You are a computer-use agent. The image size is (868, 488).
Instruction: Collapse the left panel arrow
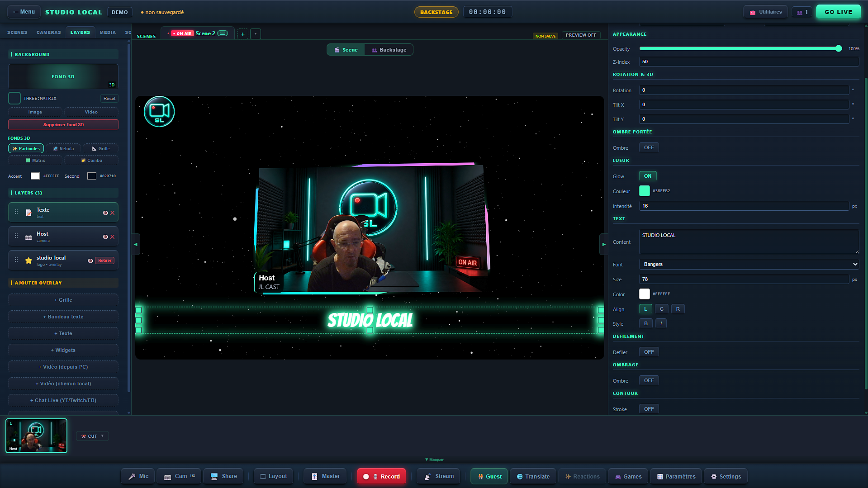coord(136,244)
